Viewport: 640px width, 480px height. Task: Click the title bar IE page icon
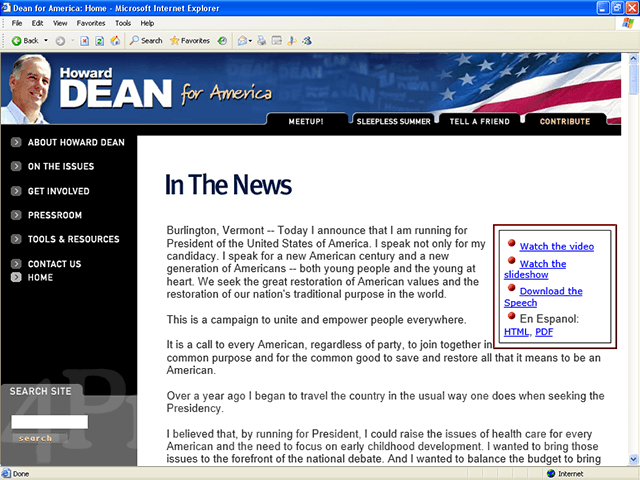6,8
